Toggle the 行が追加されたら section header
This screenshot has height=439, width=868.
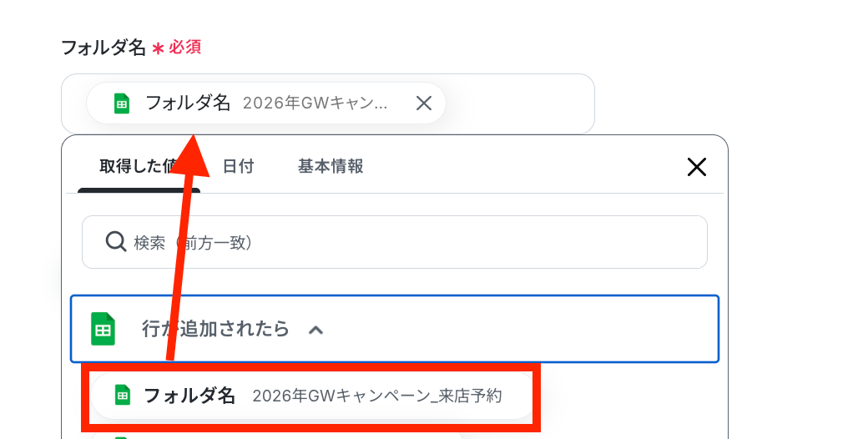(x=395, y=329)
